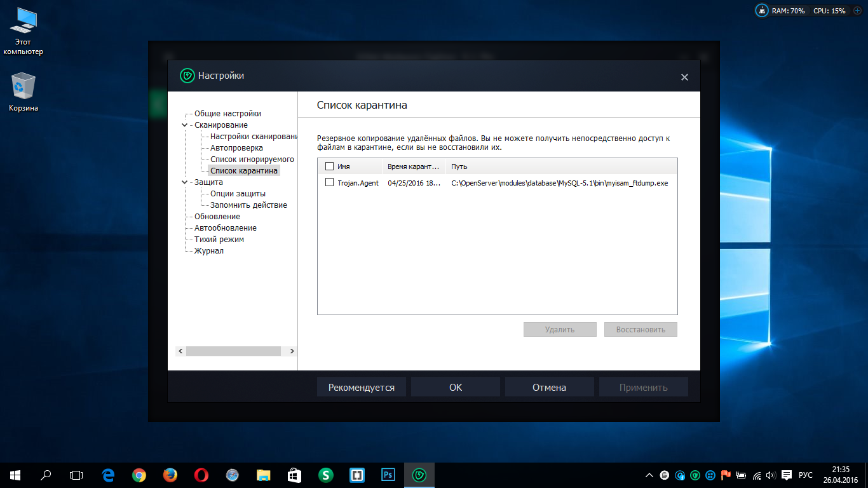Screen dimensions: 868x488
Task: Open File Explorer from the taskbar
Action: (x=263, y=475)
